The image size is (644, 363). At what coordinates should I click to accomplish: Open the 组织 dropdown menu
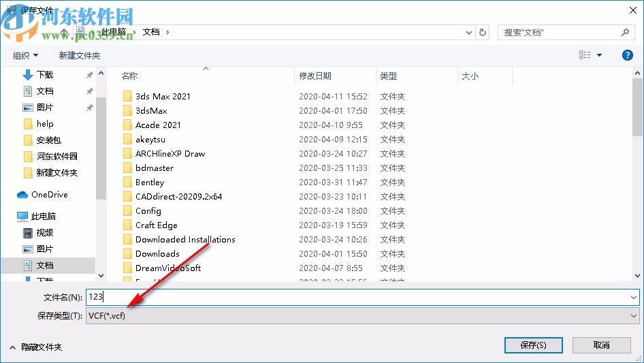pos(25,55)
